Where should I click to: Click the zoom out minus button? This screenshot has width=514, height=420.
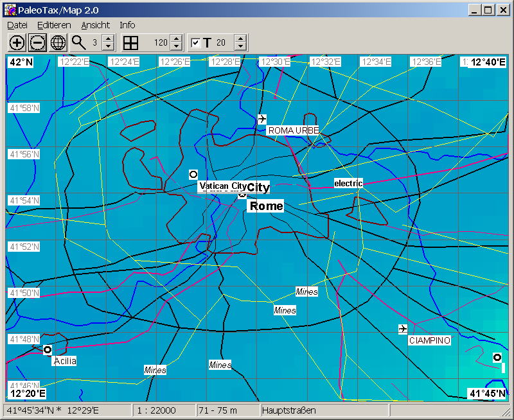[38, 43]
